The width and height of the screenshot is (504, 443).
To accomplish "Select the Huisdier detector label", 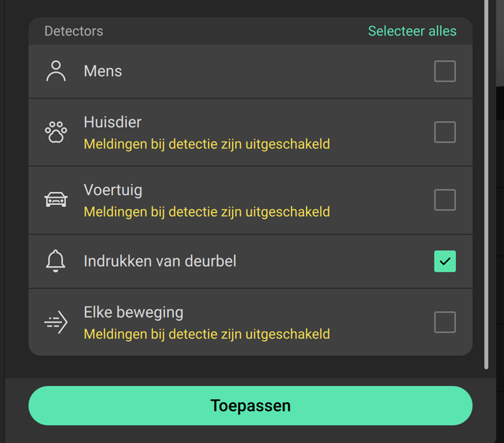I will 112,122.
